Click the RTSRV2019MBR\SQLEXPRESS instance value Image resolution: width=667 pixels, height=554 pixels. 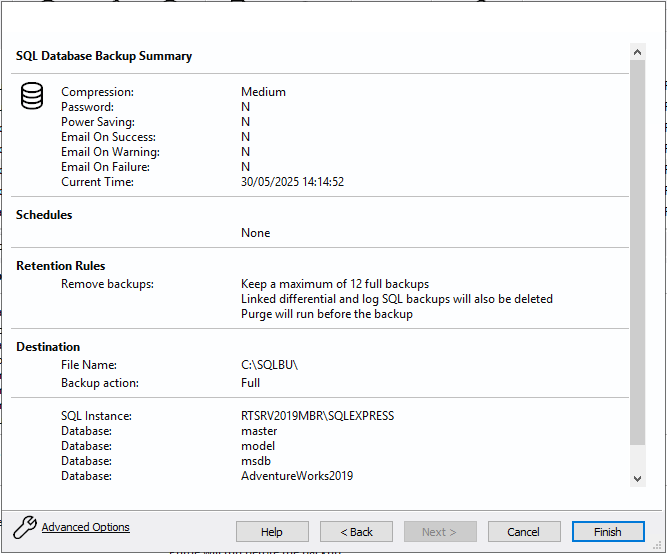(317, 416)
